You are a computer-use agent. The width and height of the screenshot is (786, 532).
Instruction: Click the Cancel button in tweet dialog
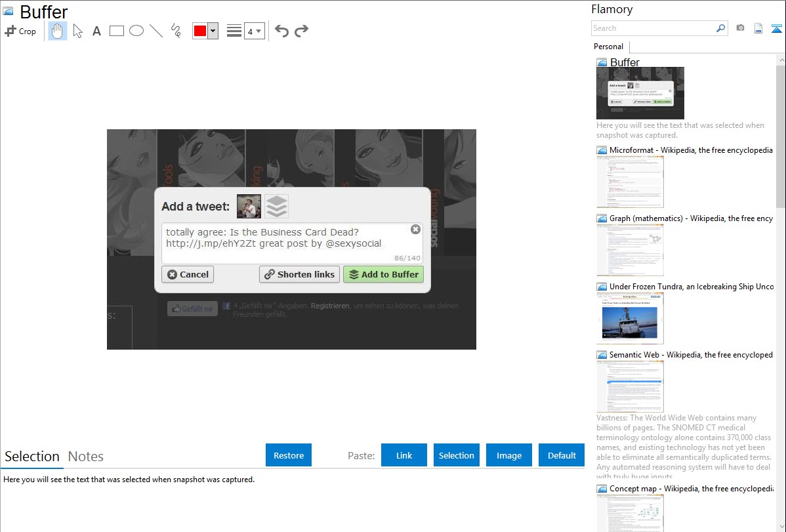tap(188, 274)
